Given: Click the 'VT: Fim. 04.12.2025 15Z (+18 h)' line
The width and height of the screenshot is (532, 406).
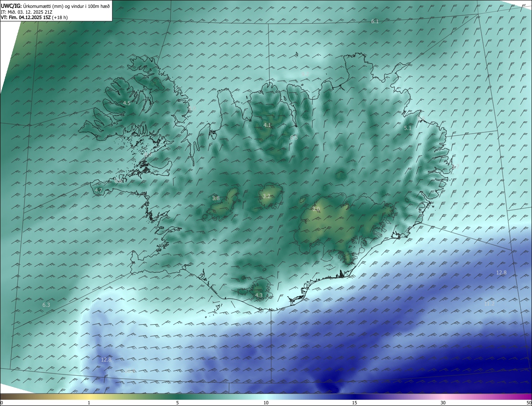Looking at the screenshot, I should point(34,17).
